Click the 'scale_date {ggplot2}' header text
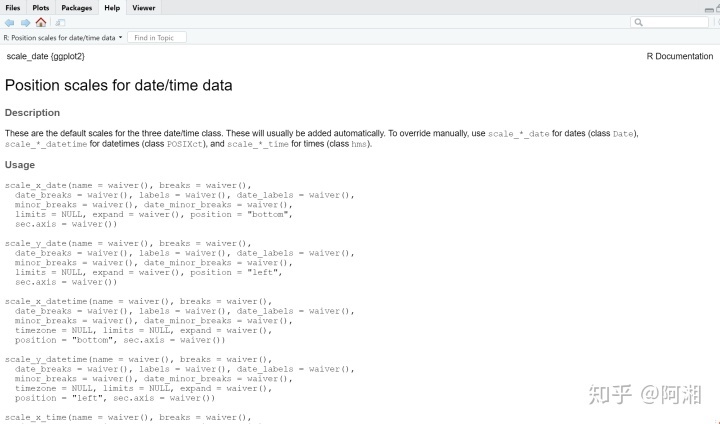Viewport: 720px width, 424px height. (x=45, y=56)
